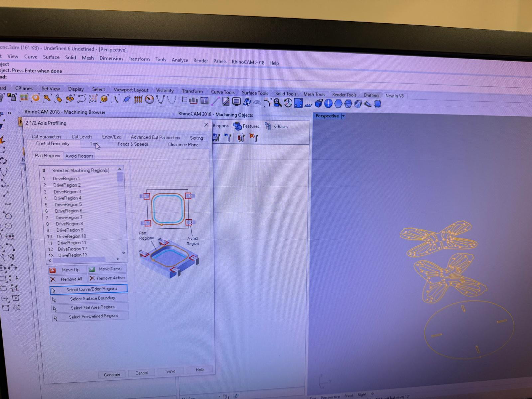
Task: Open the Advanced Cut Parameters tab
Action: (155, 137)
